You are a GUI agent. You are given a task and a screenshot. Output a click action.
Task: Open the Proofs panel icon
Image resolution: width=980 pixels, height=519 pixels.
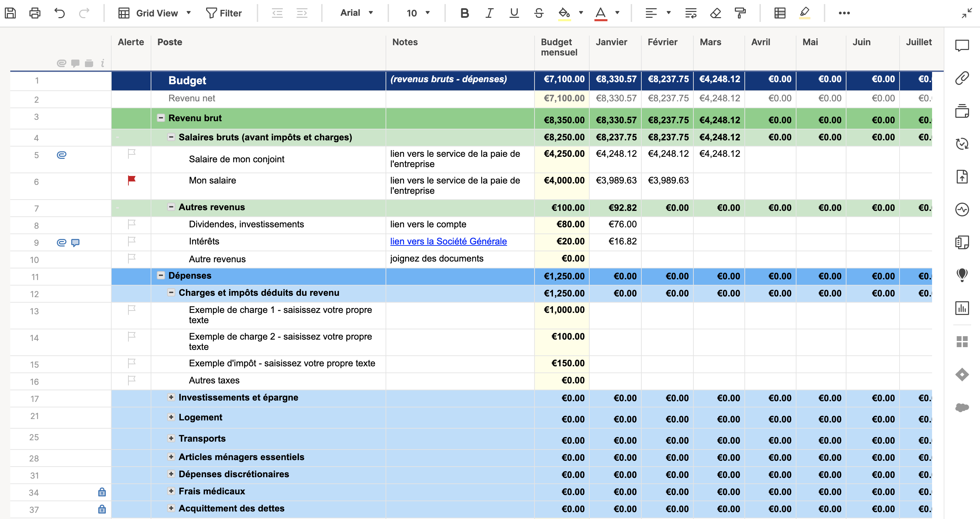962,111
